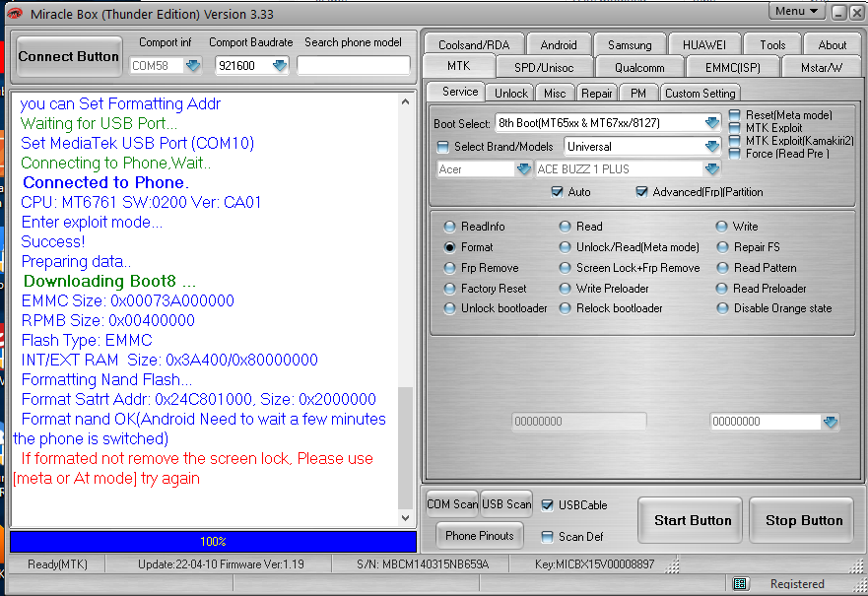The image size is (868, 596).
Task: Click the log panel scroll down arrow
Action: click(x=405, y=518)
